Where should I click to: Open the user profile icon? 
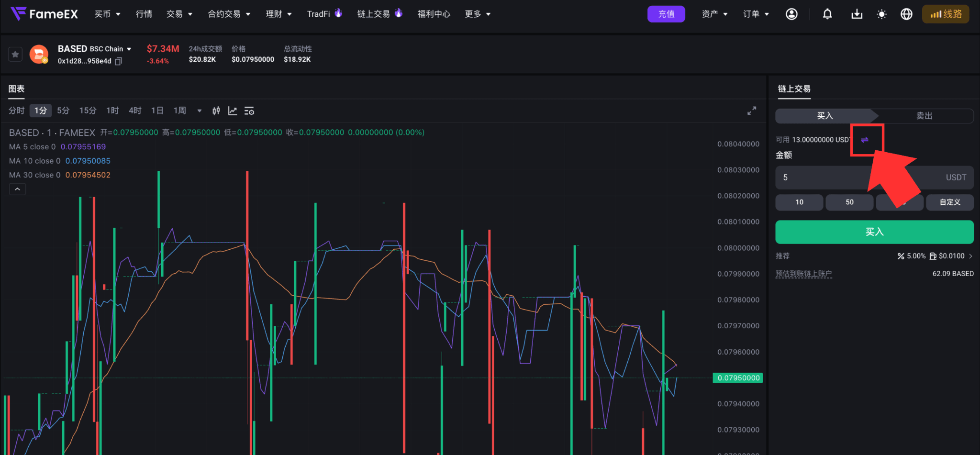click(x=791, y=14)
